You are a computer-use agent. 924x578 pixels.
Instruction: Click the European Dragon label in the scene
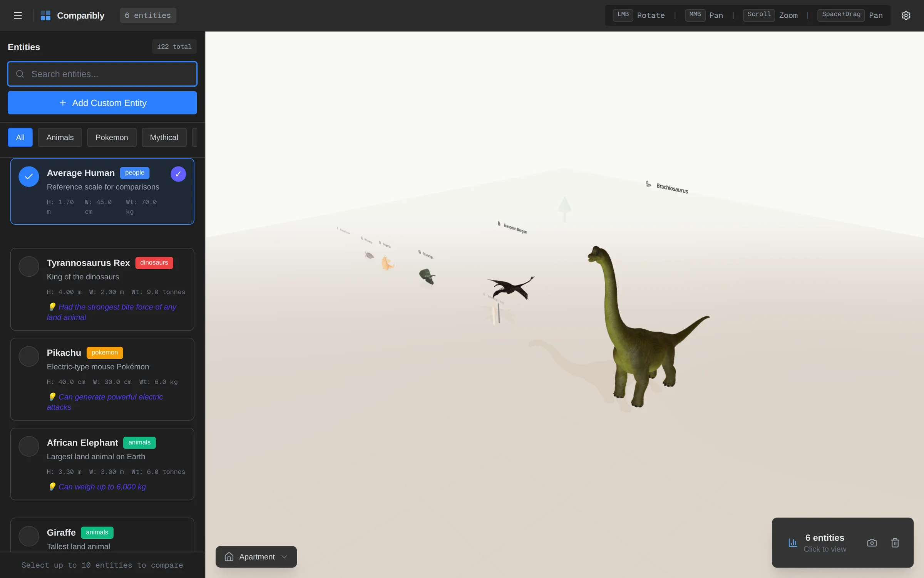515,229
